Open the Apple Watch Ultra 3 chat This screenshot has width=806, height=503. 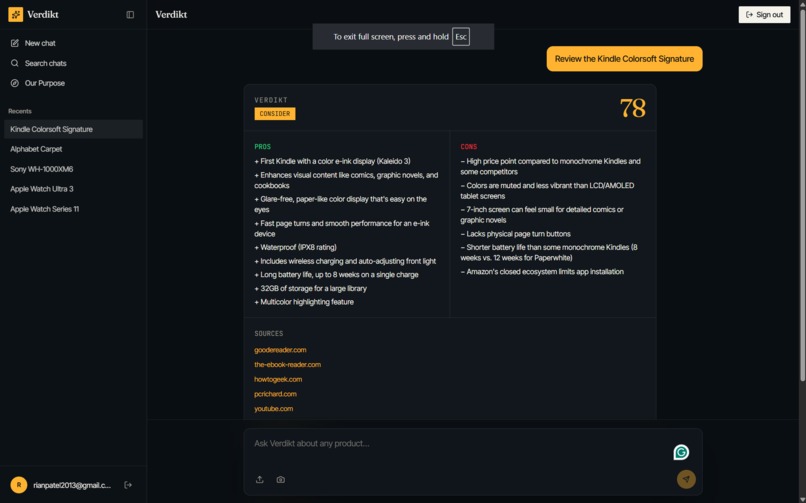73,189
